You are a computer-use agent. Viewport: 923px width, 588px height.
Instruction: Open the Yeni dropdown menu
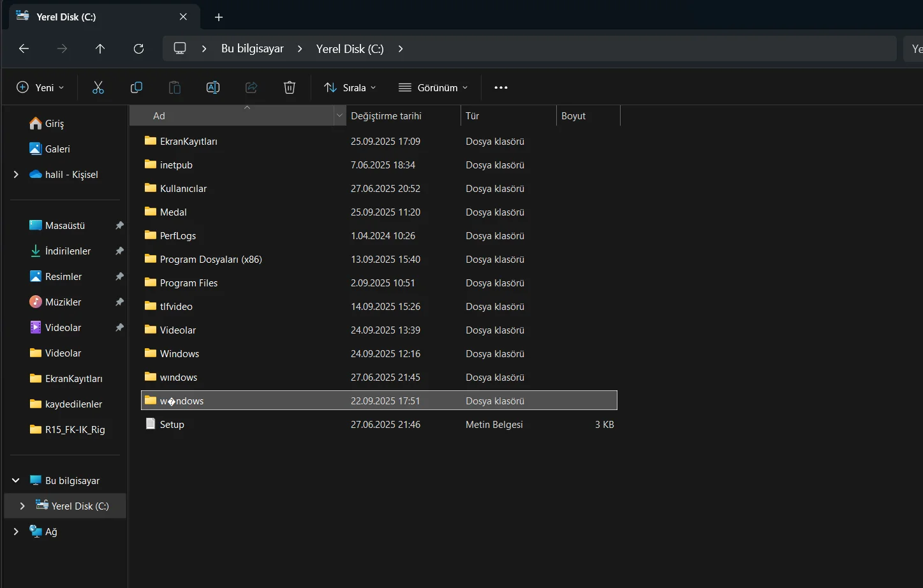(x=40, y=87)
